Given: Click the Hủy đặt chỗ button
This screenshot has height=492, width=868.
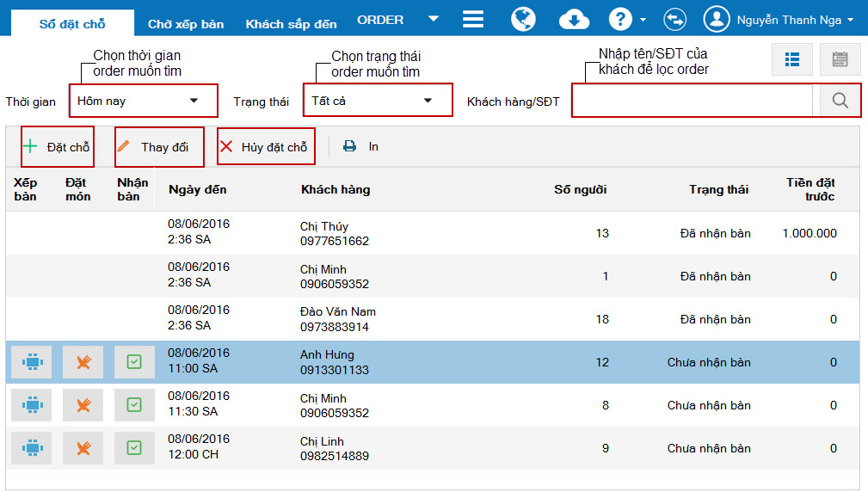Looking at the screenshot, I should tap(266, 147).
